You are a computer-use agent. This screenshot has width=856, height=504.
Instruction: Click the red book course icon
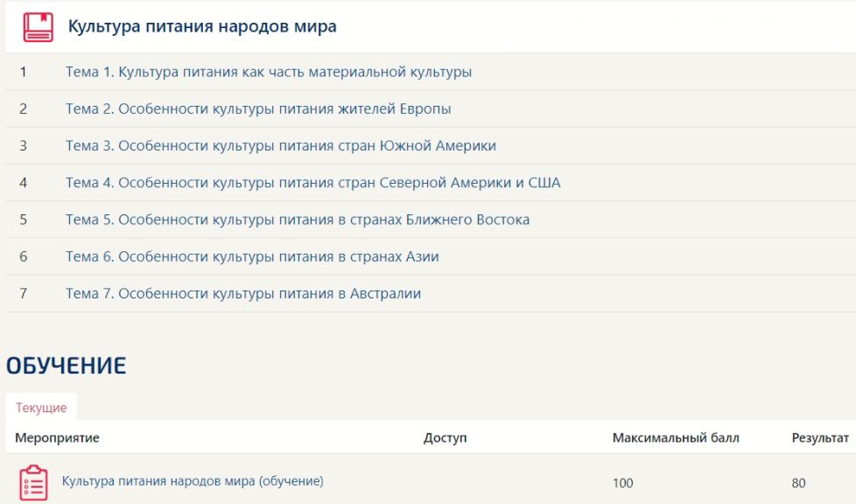pyautogui.click(x=38, y=27)
